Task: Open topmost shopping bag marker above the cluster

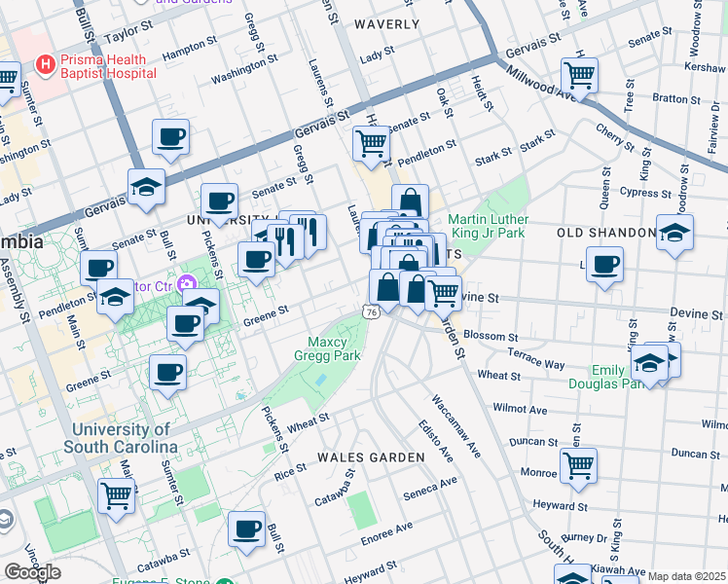Action: (x=410, y=201)
